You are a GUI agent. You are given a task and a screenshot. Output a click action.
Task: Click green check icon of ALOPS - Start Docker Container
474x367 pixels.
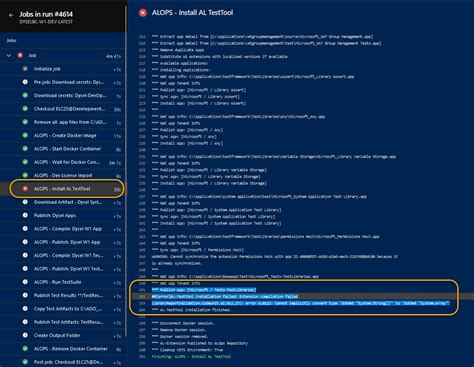[x=25, y=149]
